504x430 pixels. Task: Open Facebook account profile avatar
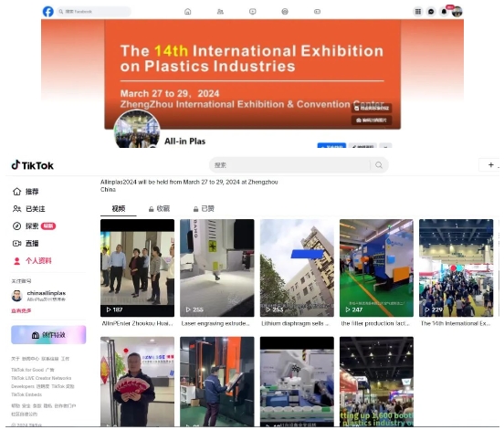[x=457, y=12]
